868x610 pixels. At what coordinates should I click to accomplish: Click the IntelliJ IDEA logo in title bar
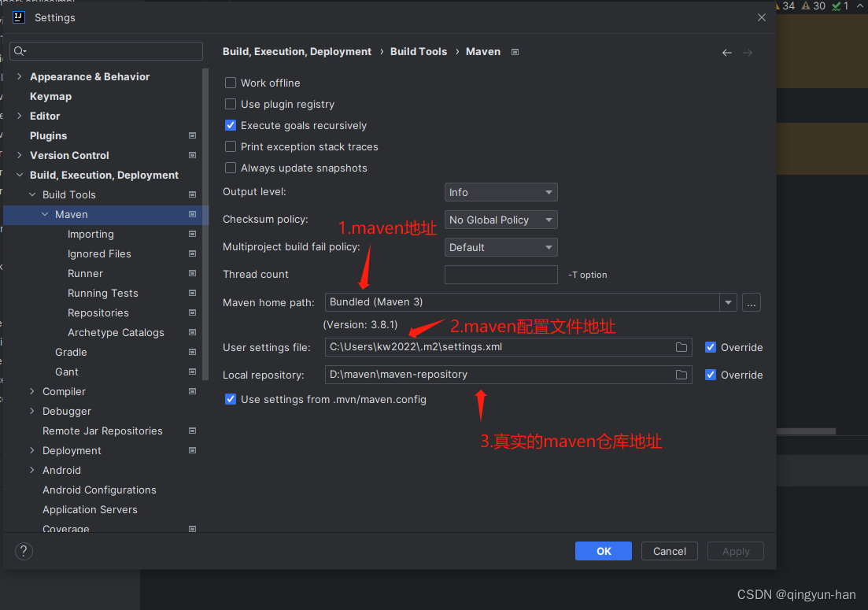19,17
